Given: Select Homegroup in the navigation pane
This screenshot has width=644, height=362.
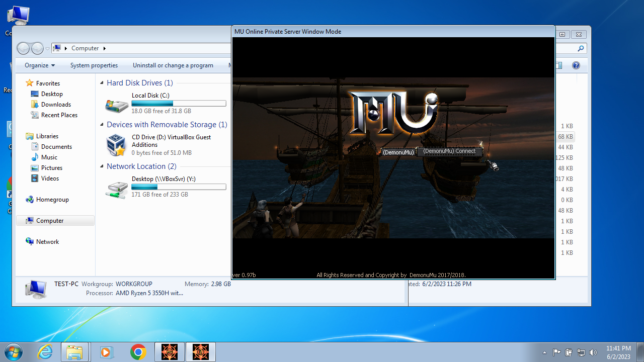Looking at the screenshot, I should point(52,200).
